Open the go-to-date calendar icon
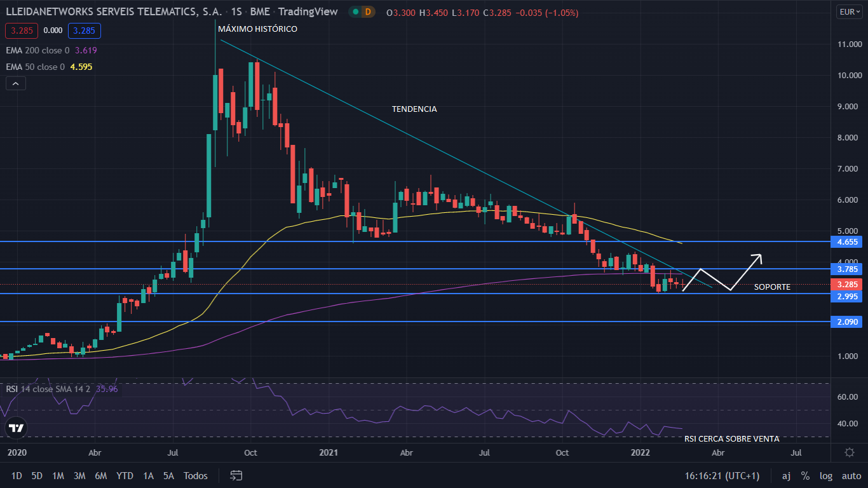This screenshot has height=488, width=868. (x=236, y=475)
